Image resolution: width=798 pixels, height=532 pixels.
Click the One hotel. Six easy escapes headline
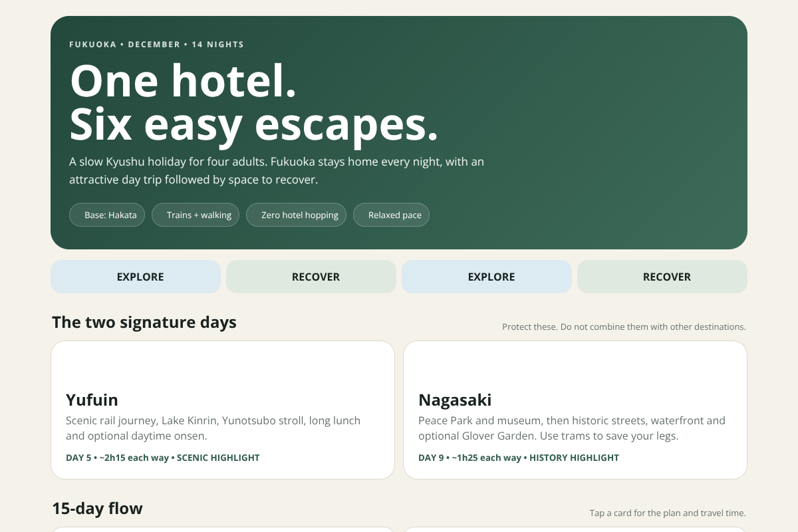click(254, 102)
